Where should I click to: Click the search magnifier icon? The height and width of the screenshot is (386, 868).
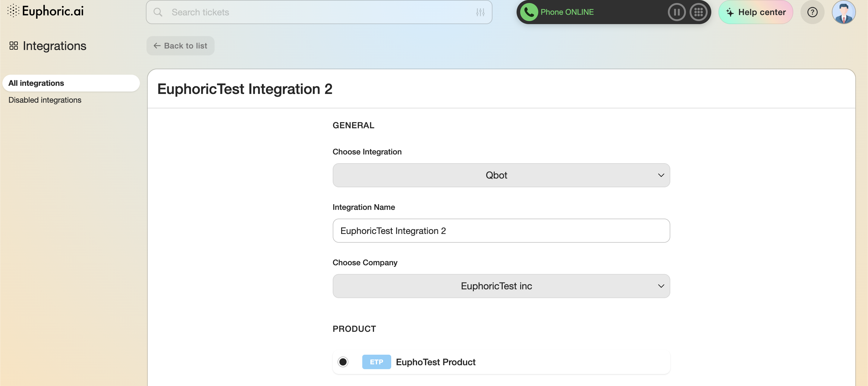(158, 12)
